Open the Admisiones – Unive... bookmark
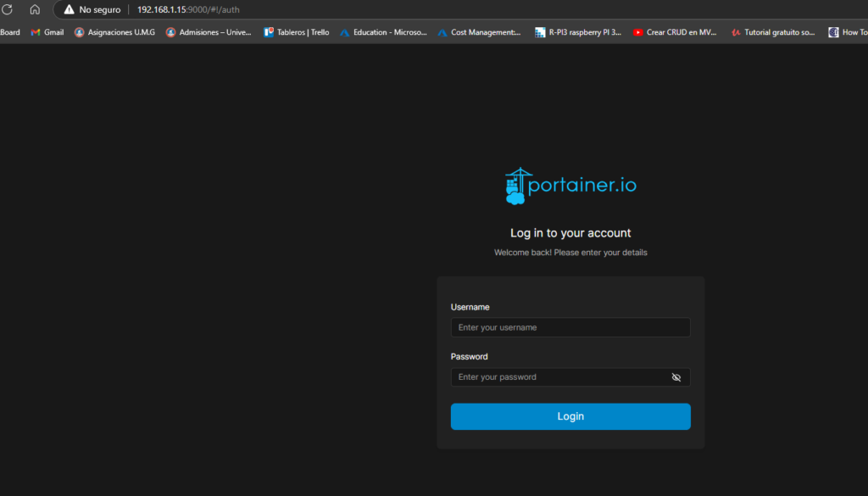Image resolution: width=868 pixels, height=496 pixels. point(209,32)
